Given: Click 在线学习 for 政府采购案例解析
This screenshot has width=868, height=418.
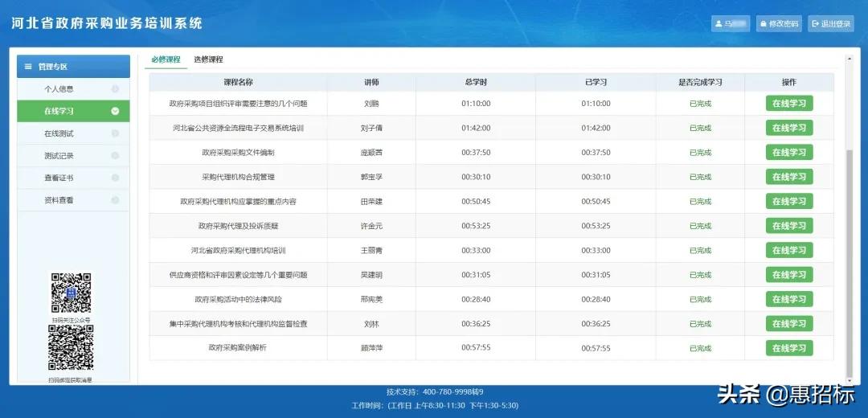Looking at the screenshot, I should click(x=789, y=348).
